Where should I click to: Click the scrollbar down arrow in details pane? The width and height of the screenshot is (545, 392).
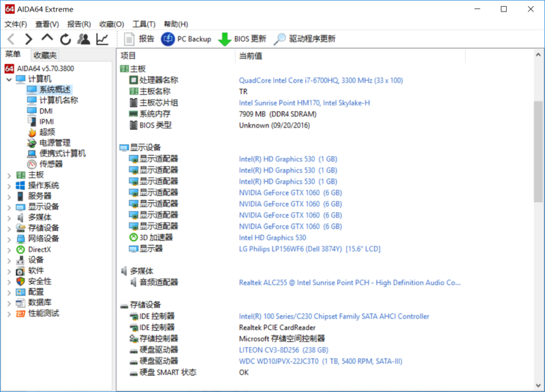[538, 385]
